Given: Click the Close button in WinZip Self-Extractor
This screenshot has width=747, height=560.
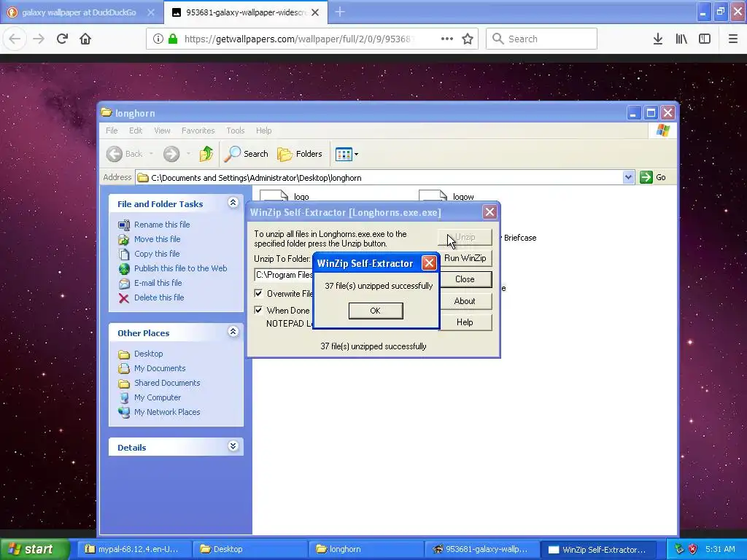Looking at the screenshot, I should [x=465, y=279].
